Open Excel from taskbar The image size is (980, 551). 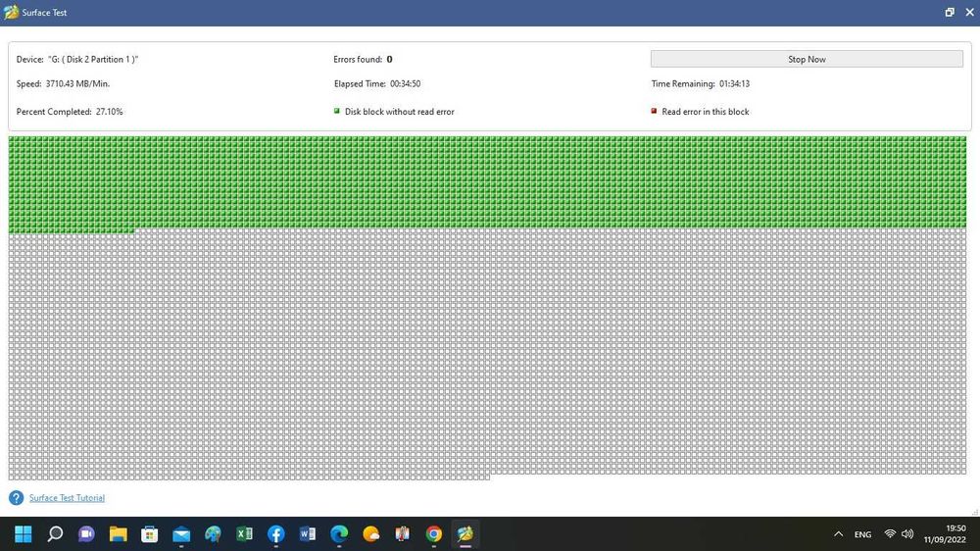point(244,534)
